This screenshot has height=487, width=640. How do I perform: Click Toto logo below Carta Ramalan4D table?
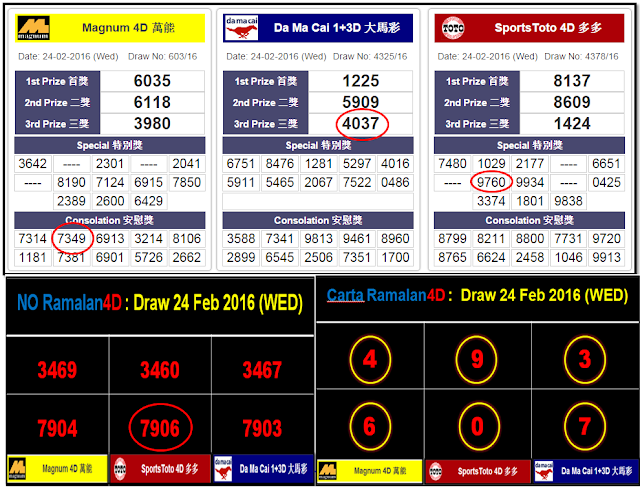click(436, 471)
